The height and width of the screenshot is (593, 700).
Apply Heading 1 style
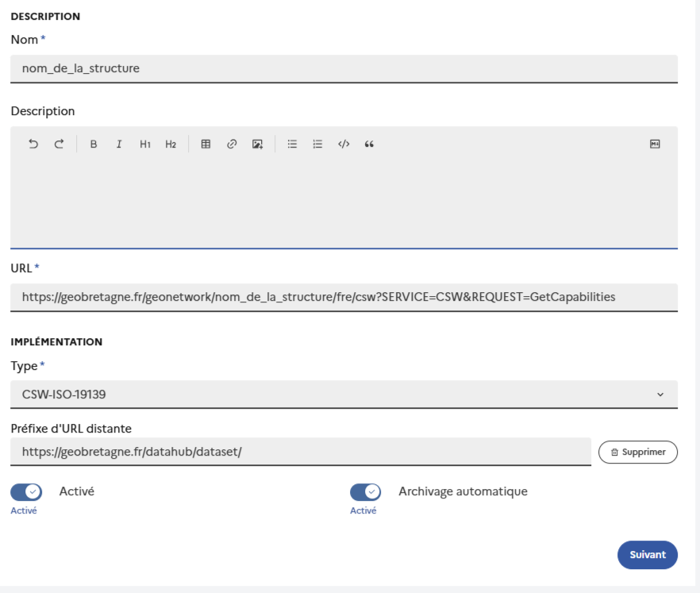[145, 144]
